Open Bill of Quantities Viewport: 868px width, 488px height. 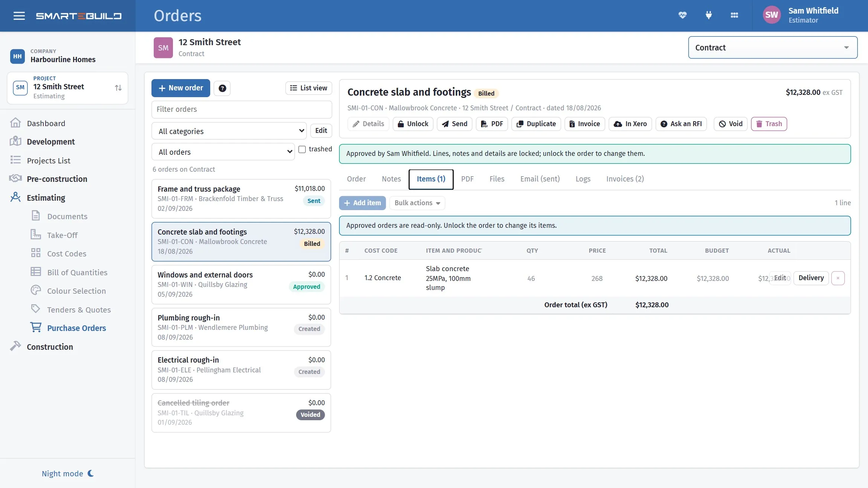pos(77,272)
